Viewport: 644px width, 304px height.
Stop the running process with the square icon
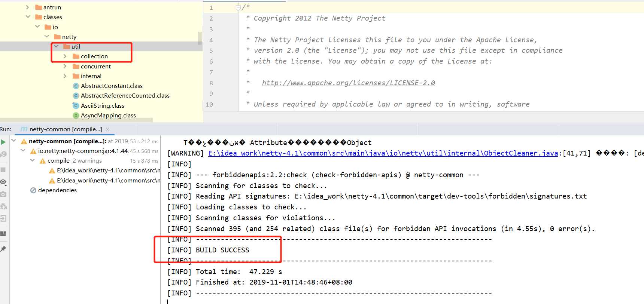(x=3, y=170)
